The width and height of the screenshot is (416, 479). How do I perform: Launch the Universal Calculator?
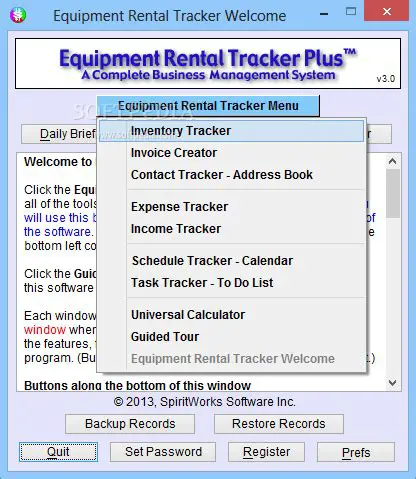point(231,315)
